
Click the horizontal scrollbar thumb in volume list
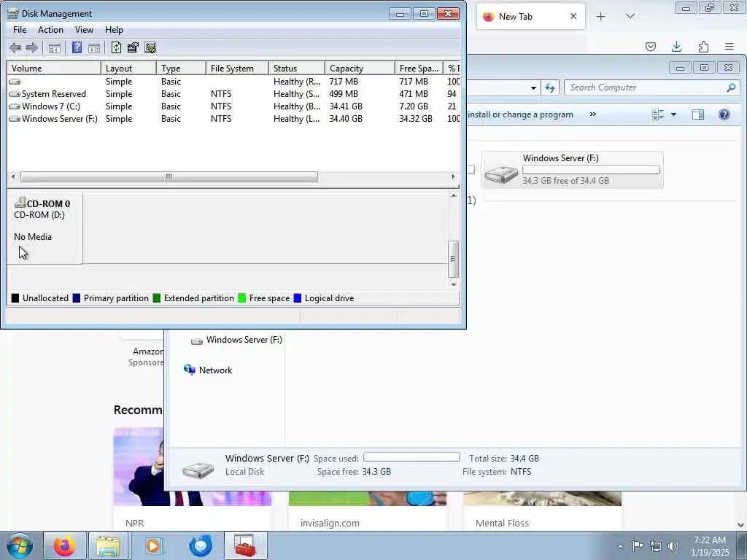coord(169,176)
